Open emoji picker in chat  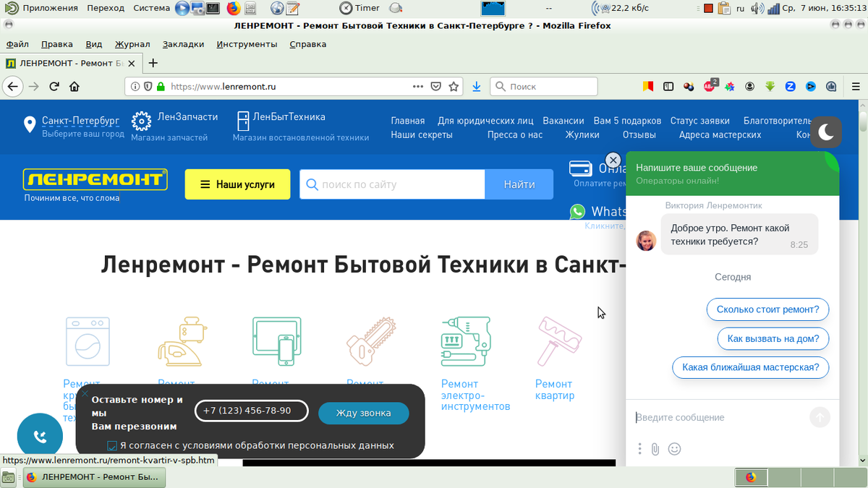pos(674,449)
